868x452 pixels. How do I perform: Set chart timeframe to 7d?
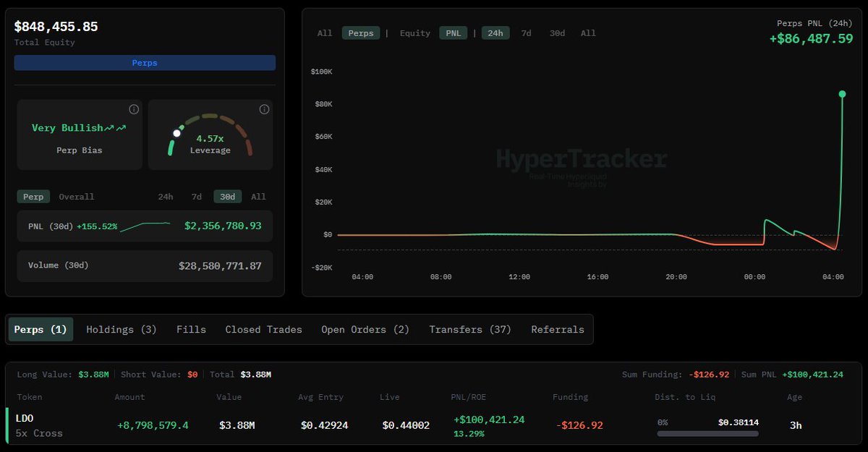coord(527,33)
